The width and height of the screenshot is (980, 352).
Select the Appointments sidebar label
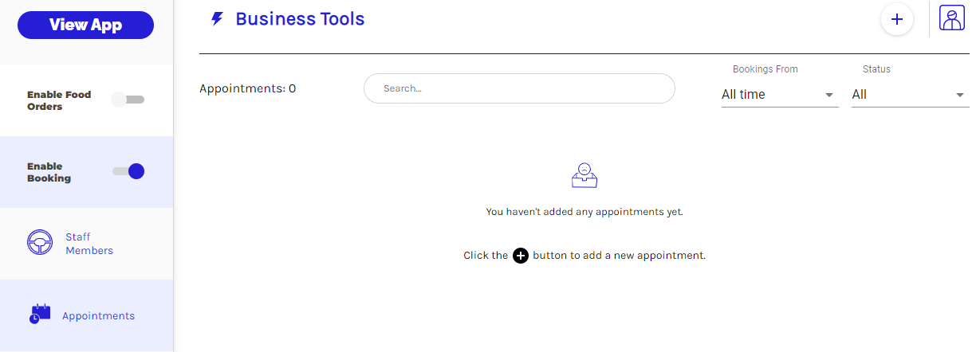98,316
